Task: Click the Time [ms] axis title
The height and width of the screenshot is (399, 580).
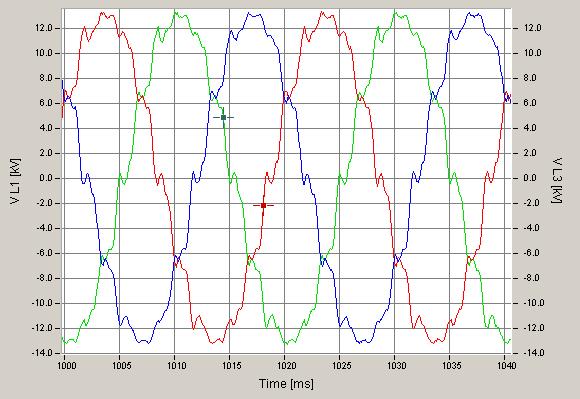Action: pyautogui.click(x=286, y=383)
